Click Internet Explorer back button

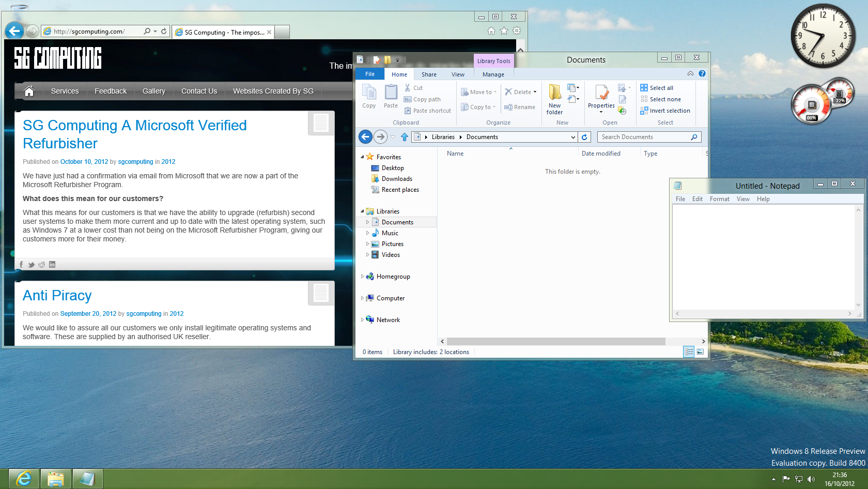[14, 31]
